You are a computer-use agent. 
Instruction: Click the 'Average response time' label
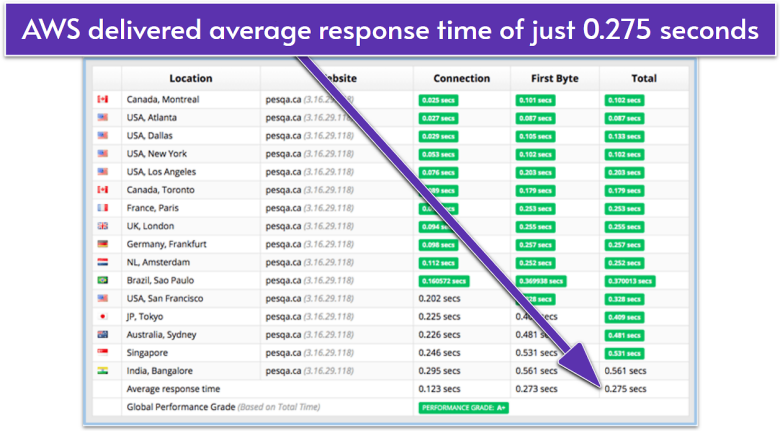click(173, 389)
